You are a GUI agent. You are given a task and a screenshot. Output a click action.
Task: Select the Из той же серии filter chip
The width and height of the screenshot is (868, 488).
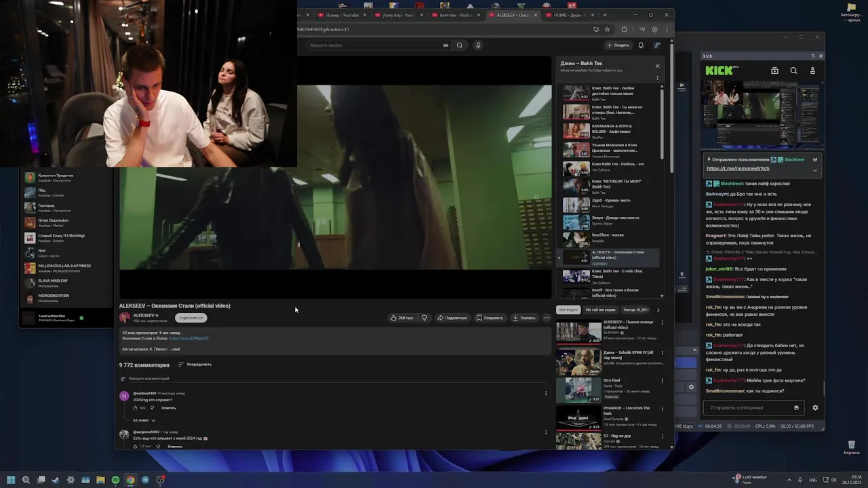[x=600, y=310]
